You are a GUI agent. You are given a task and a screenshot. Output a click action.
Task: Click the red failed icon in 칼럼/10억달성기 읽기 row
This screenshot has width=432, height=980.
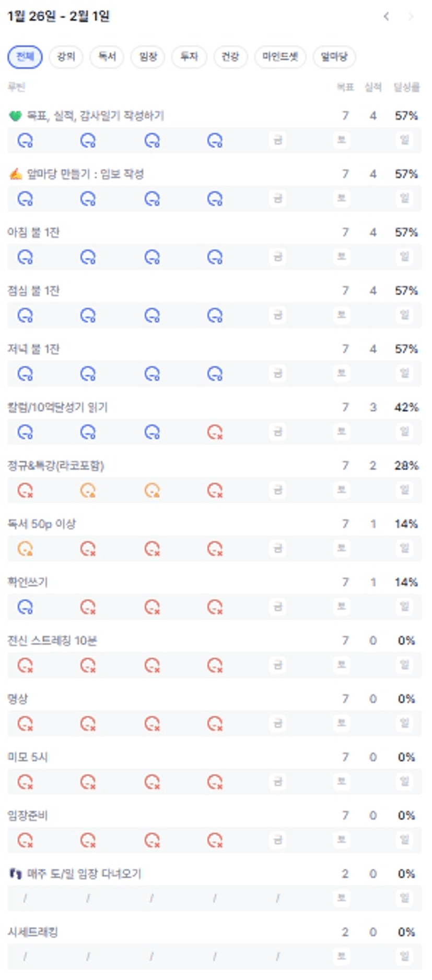[215, 432]
